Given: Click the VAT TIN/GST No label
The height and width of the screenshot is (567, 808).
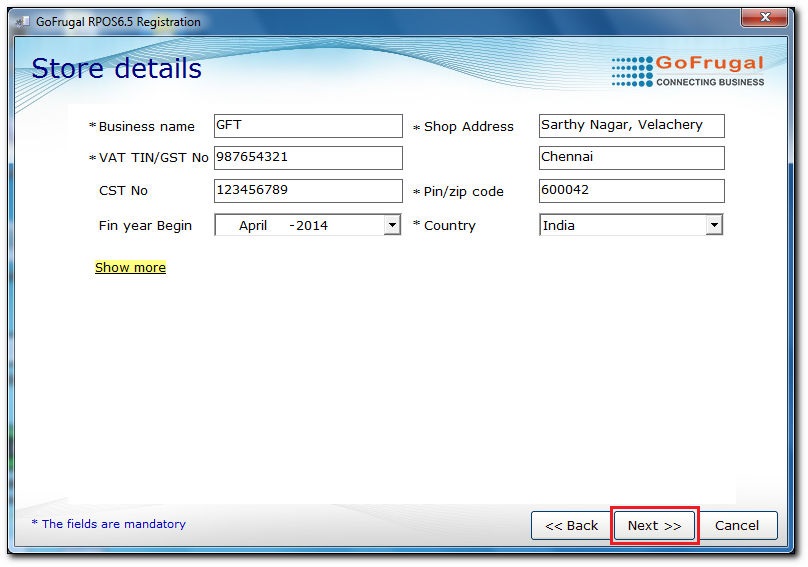Looking at the screenshot, I should coord(154,158).
